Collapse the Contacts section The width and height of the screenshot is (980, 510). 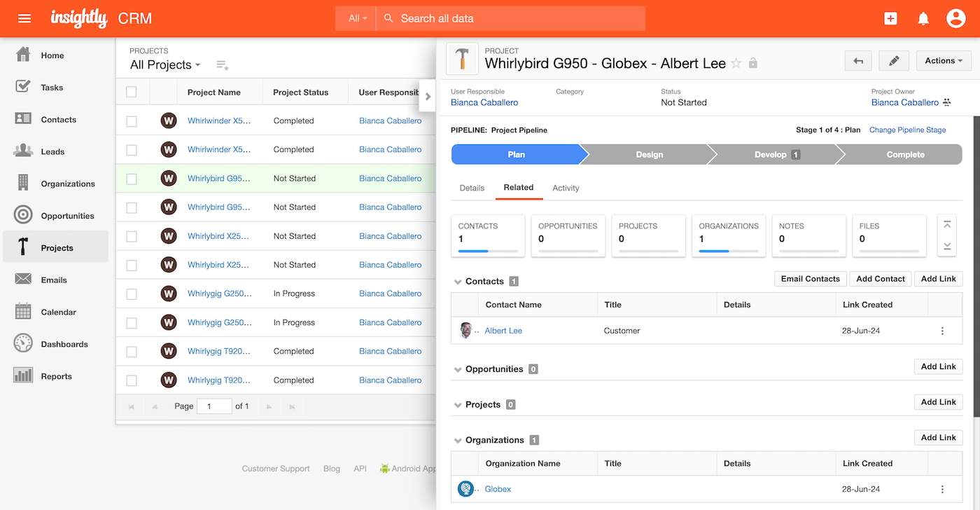click(458, 282)
